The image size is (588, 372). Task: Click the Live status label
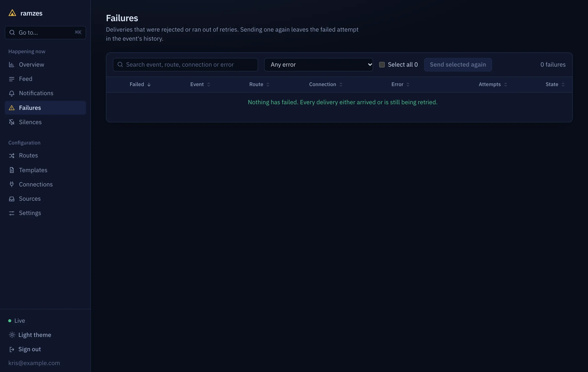pyautogui.click(x=19, y=321)
